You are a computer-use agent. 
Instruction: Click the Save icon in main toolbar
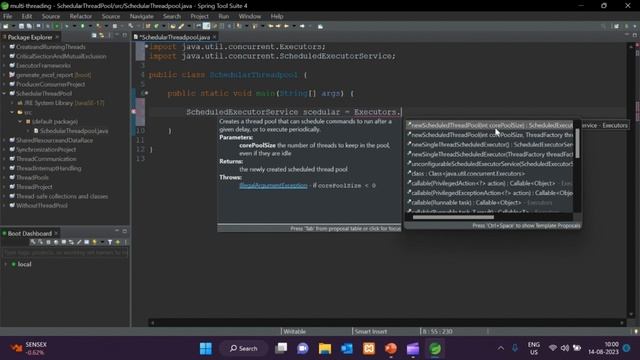pyautogui.click(x=21, y=26)
